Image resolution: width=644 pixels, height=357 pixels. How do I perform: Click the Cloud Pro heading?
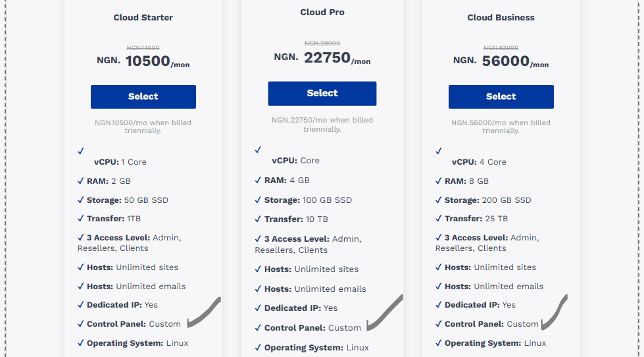[322, 13]
